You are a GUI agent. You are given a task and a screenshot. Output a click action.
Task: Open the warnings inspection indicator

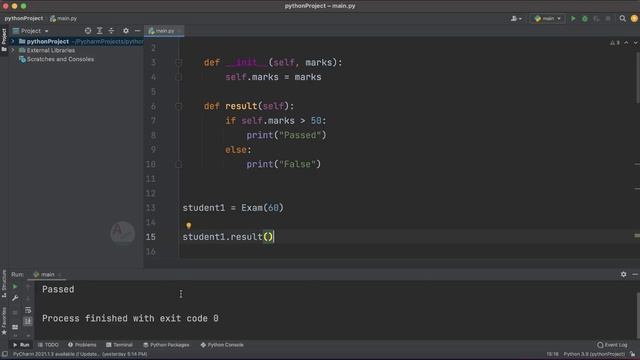(615, 42)
